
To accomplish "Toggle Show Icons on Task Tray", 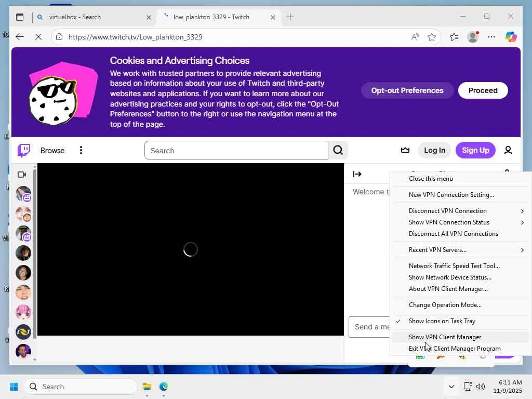I will (461, 321).
